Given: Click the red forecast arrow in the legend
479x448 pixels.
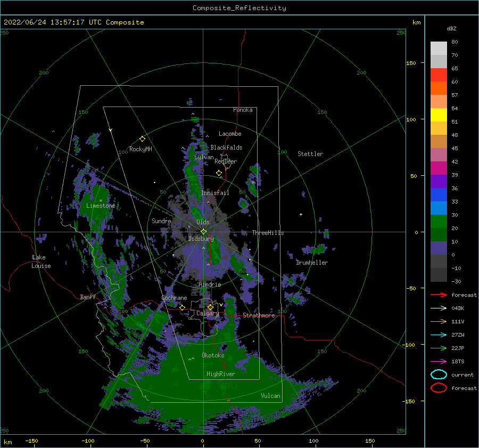Looking at the screenshot, I should click(439, 295).
